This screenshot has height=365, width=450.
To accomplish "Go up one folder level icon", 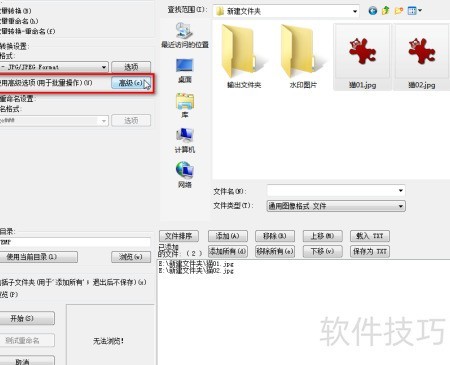I will pos(386,11).
